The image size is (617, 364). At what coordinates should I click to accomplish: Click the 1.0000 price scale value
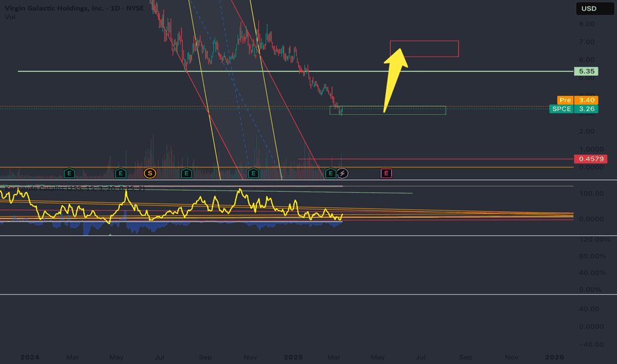(x=591, y=150)
